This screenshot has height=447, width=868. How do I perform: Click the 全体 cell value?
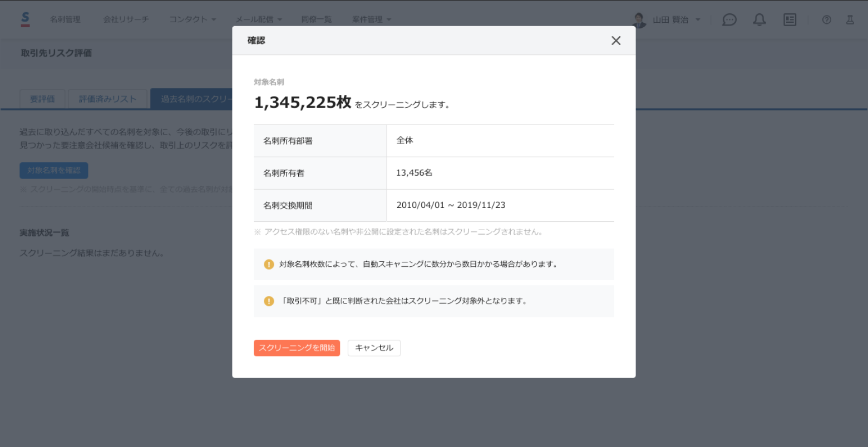pyautogui.click(x=405, y=141)
